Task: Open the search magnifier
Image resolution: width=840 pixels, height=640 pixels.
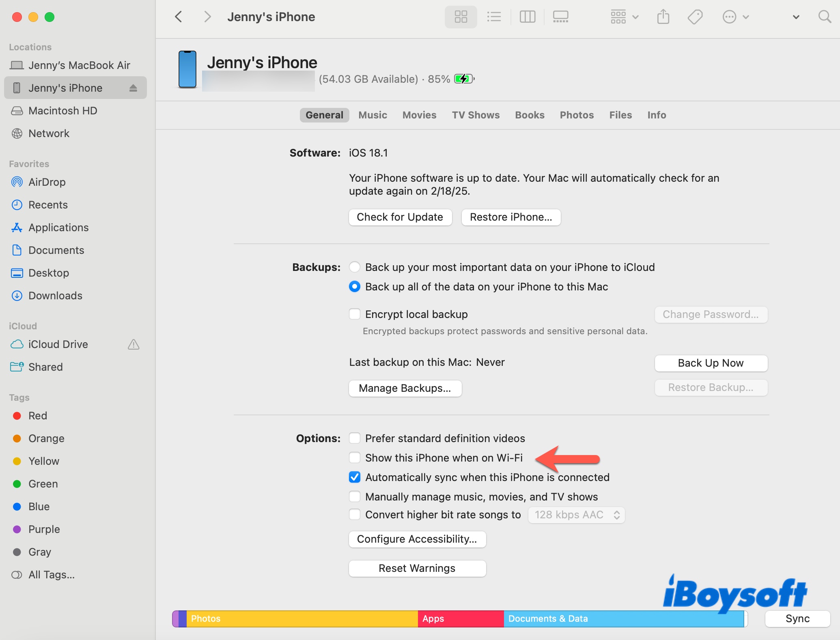Action: click(x=825, y=17)
